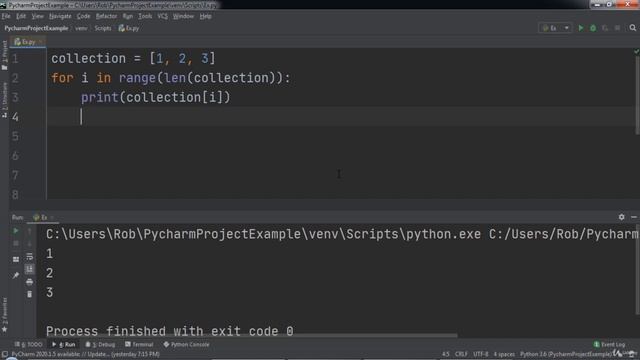Screen dimensions: 640x360
Task: Run the Ex configuration with green play icon
Action: [580, 28]
